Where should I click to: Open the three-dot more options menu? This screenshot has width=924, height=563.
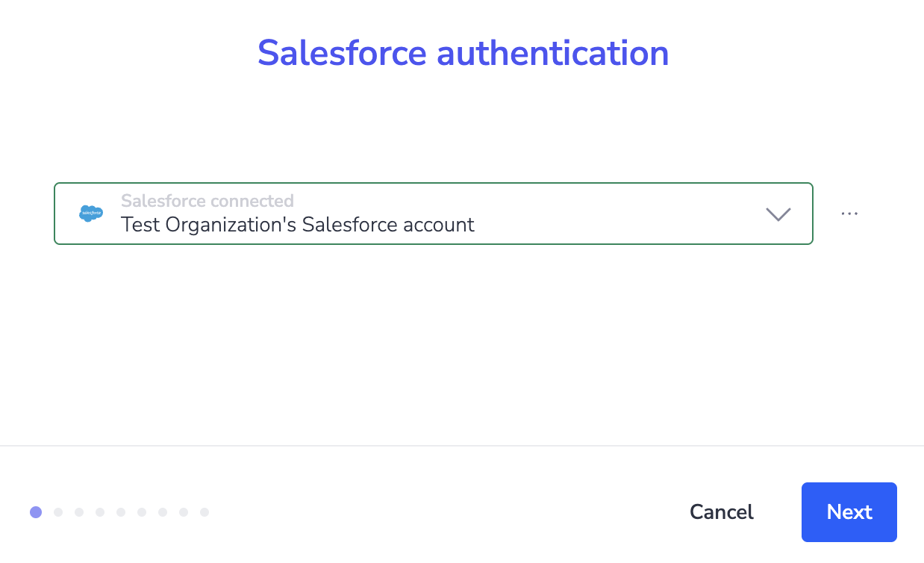[849, 214]
